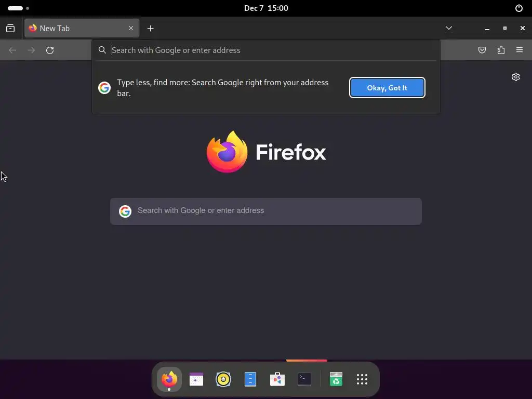This screenshot has height=399, width=532.
Task: Open the Rhythmbox music player in the dock
Action: point(223,379)
